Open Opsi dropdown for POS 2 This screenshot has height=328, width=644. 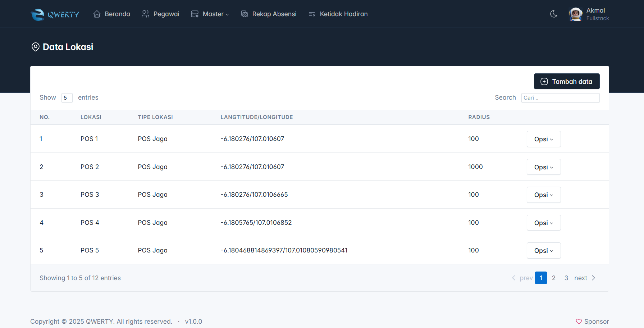[x=544, y=167]
